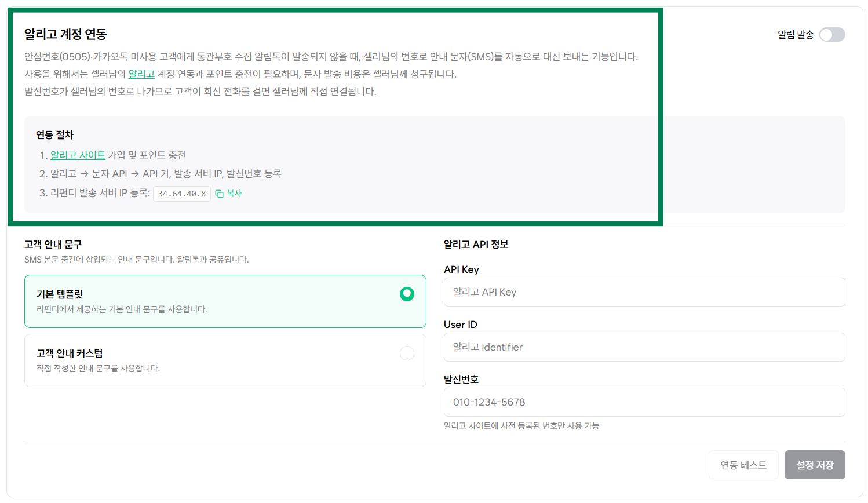The height and width of the screenshot is (503, 868).
Task: Click the 복사 text next to the IP
Action: tap(234, 194)
